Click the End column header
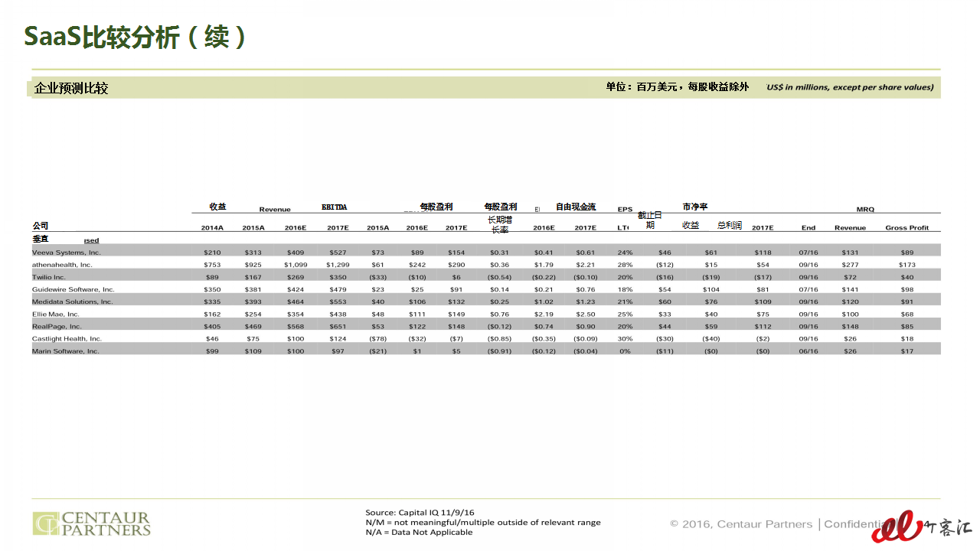This screenshot has height=551, width=980. coord(808,227)
